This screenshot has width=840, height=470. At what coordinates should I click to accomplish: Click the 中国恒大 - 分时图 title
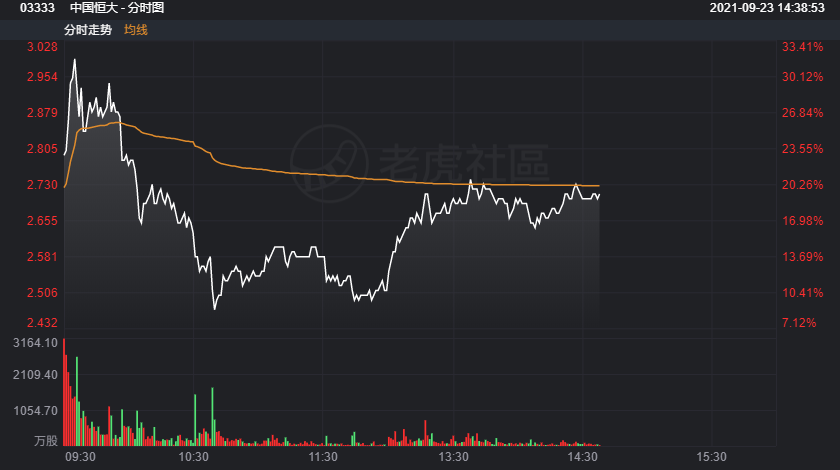pos(117,8)
